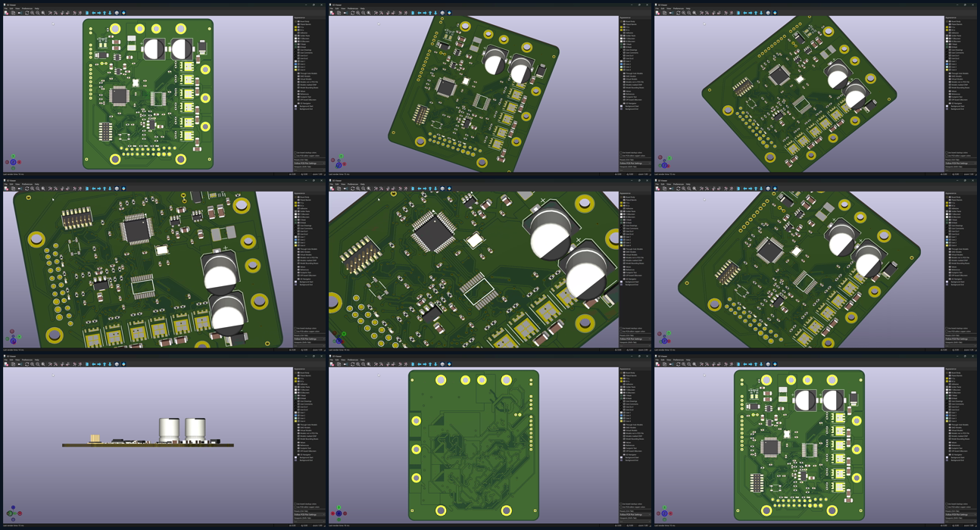This screenshot has height=530, width=980.
Task: Click Zoom in icon in bottom-right window
Action: coord(684,364)
